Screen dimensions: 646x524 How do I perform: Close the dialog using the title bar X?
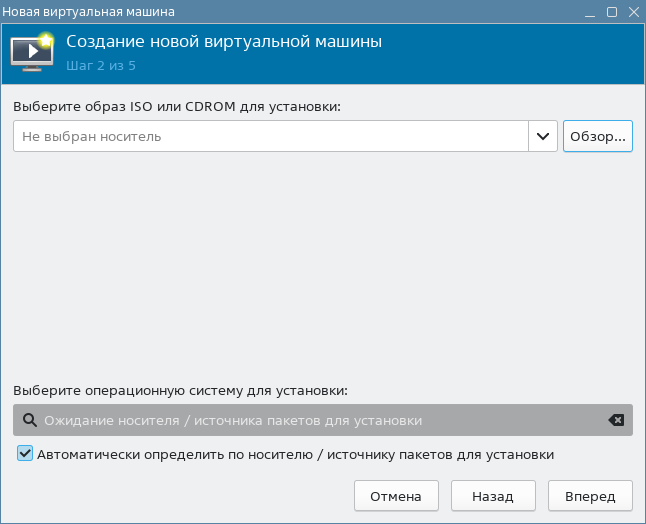click(x=632, y=12)
